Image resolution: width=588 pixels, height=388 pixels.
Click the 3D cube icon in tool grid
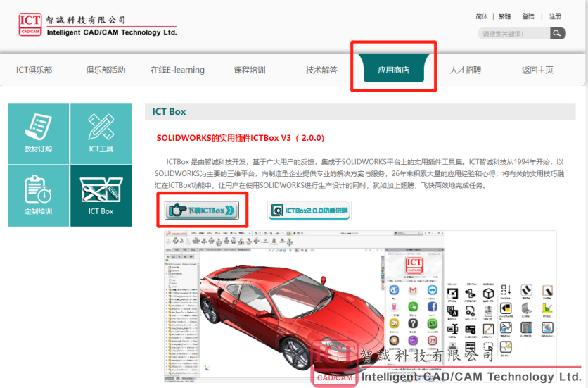coord(488,294)
